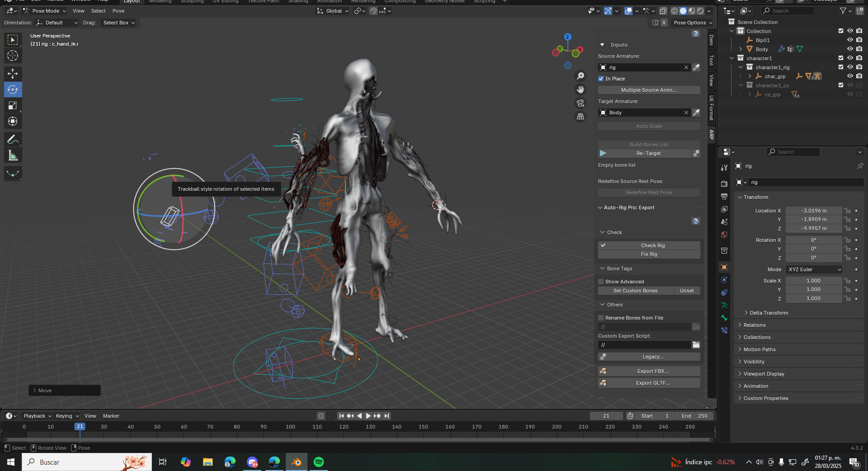Open Armature object data tab
The width and height of the screenshot is (868, 471).
(x=724, y=305)
